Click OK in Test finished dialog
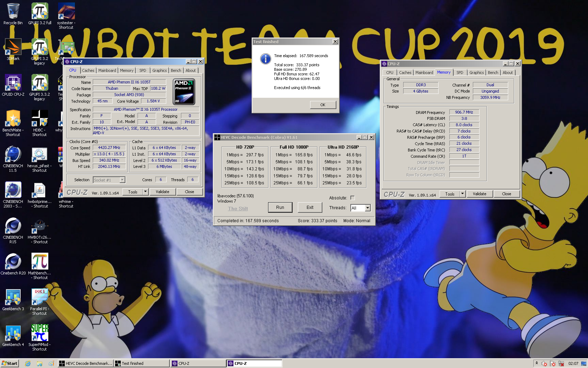Screen dimensions: 588x368 point(323,105)
